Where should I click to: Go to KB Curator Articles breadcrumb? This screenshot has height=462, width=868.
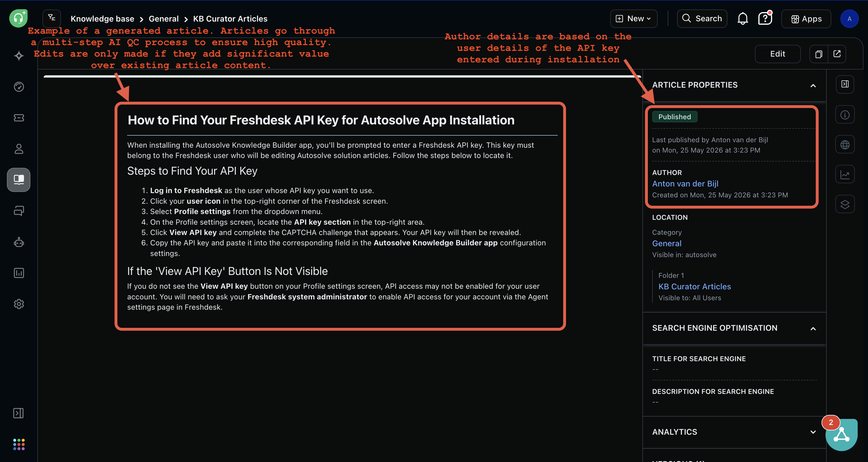[x=230, y=19]
